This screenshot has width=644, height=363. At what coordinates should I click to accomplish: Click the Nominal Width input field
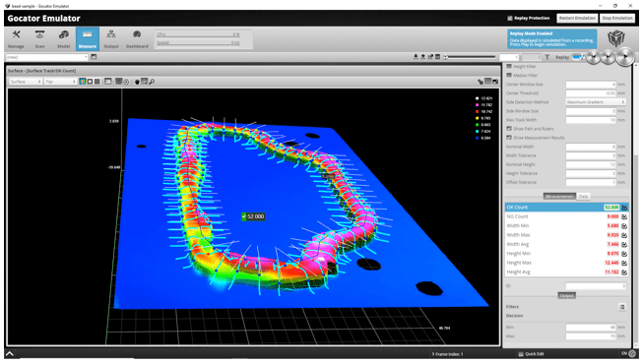(591, 147)
